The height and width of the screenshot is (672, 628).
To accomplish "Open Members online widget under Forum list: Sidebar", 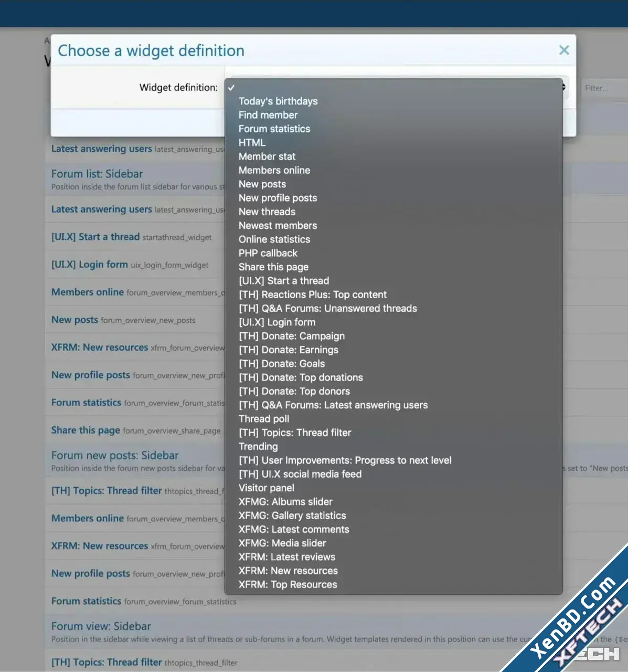I will coord(88,292).
